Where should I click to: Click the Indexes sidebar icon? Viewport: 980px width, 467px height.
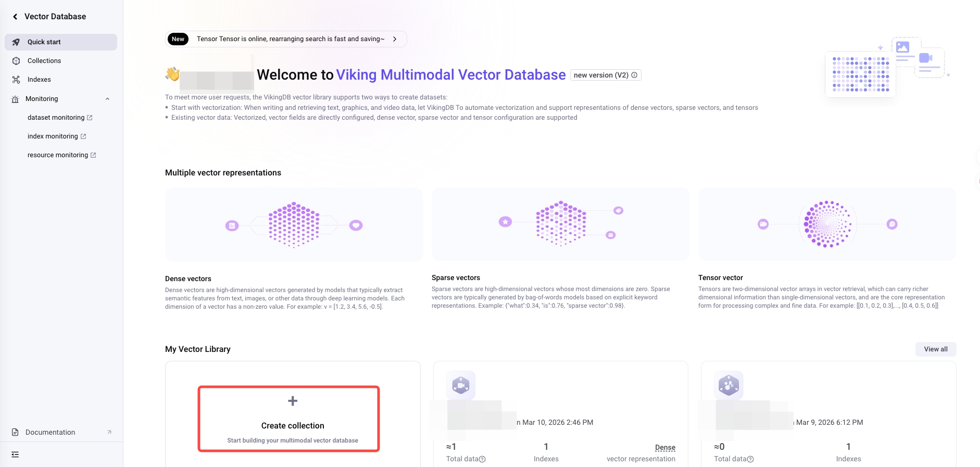point(16,80)
